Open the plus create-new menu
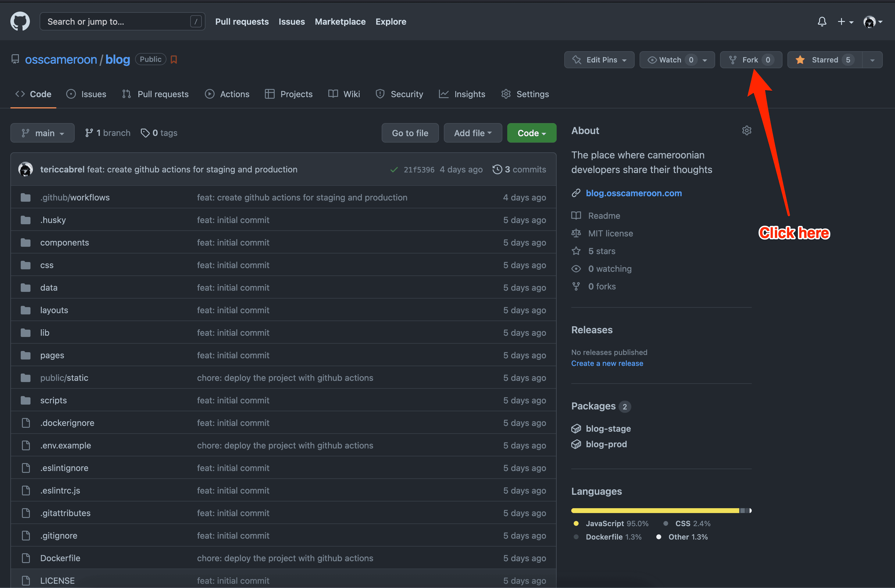 [845, 22]
